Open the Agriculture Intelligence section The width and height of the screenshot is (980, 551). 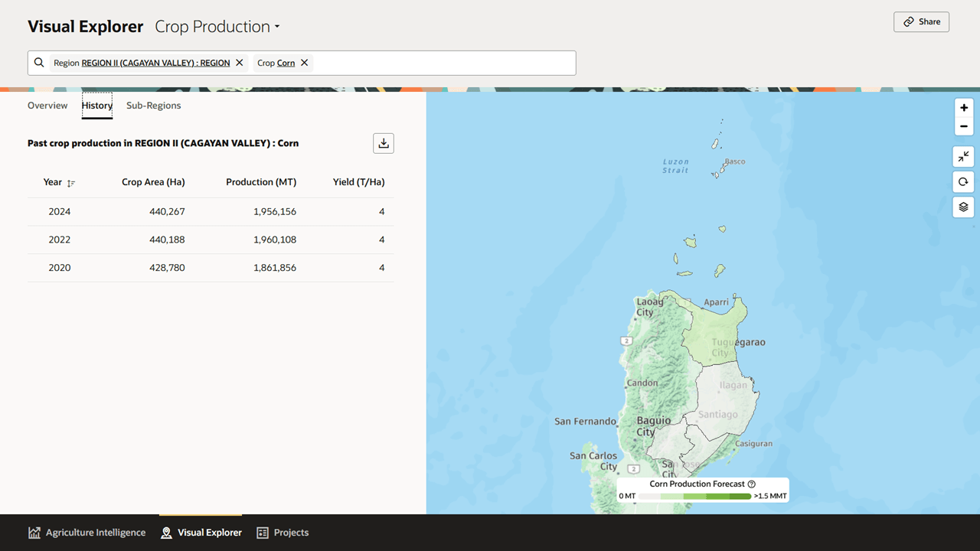[x=87, y=532]
